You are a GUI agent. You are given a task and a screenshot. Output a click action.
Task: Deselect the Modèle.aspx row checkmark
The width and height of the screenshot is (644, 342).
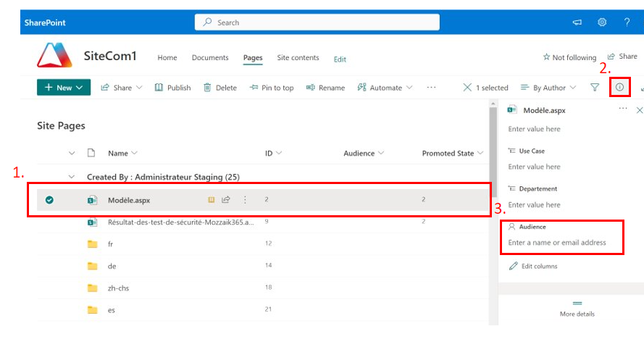pyautogui.click(x=49, y=200)
